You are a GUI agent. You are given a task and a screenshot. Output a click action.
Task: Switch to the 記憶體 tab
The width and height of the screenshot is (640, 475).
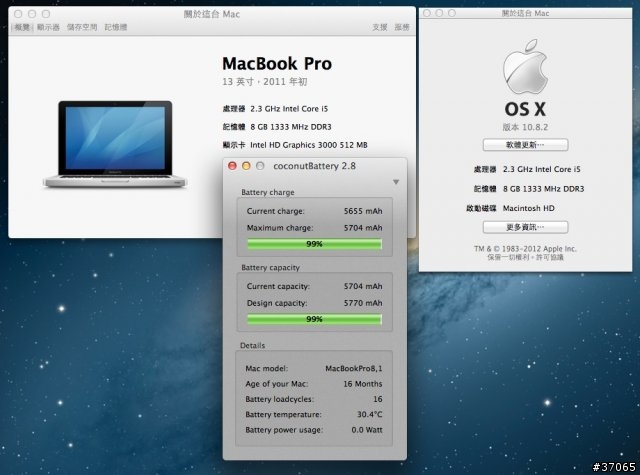[116, 27]
